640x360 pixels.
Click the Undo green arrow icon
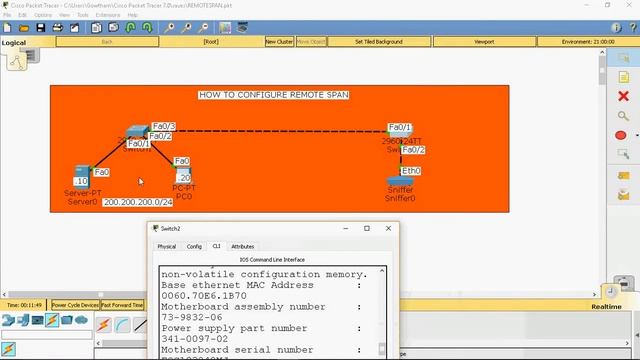tap(131, 28)
